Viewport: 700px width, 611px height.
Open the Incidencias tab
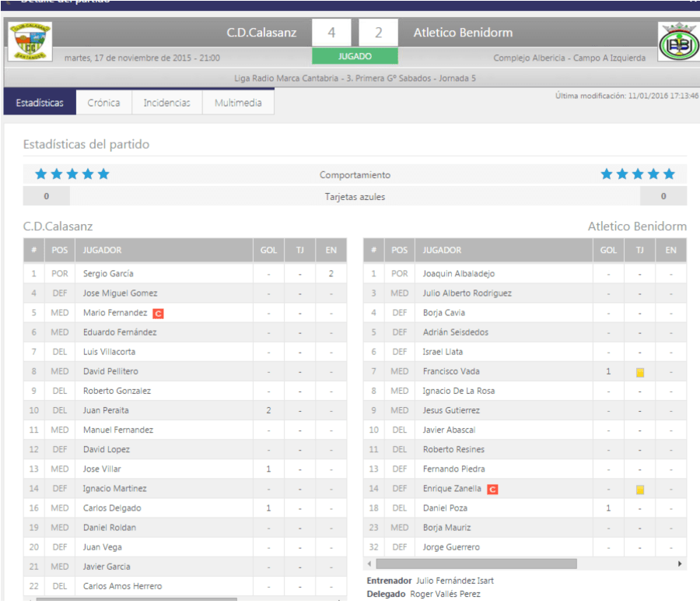[x=166, y=103]
